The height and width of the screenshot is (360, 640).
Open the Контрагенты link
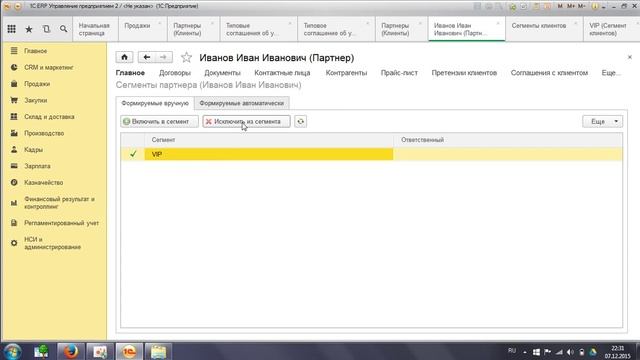point(346,73)
